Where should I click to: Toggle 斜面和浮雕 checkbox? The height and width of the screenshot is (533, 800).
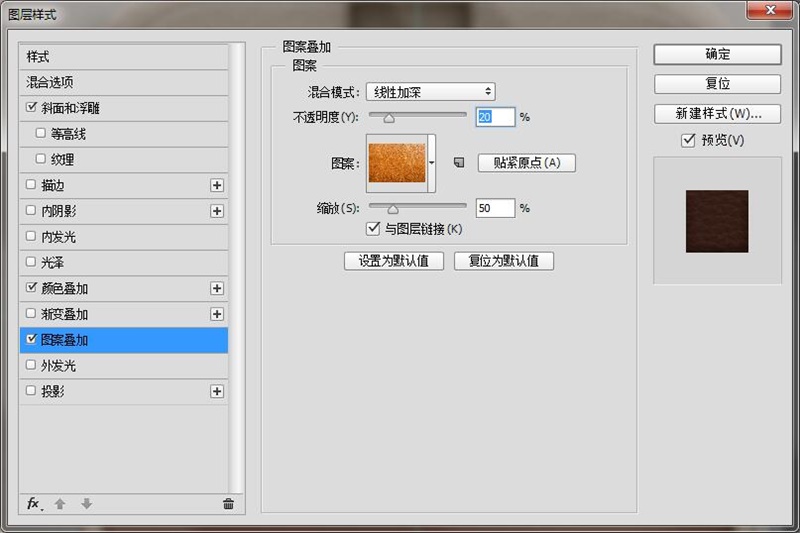point(31,107)
